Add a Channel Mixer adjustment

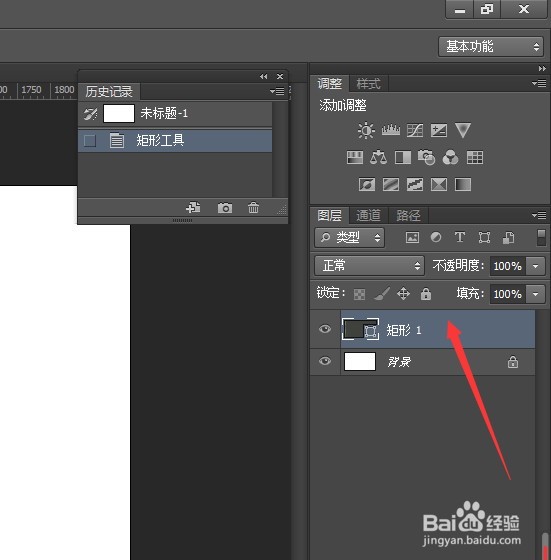coord(451,158)
